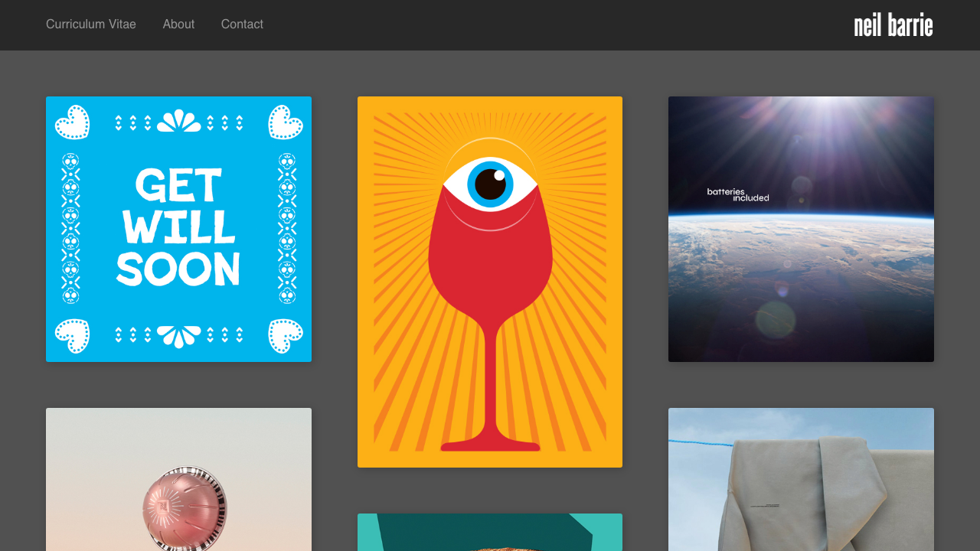This screenshot has height=551, width=980.
Task: Open the batteries included Earth image
Action: click(801, 229)
